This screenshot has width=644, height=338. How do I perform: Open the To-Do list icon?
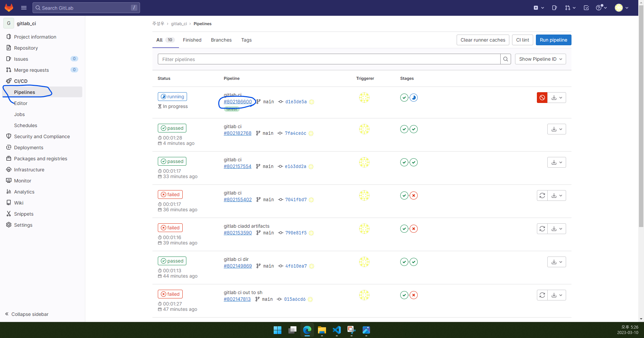586,8
